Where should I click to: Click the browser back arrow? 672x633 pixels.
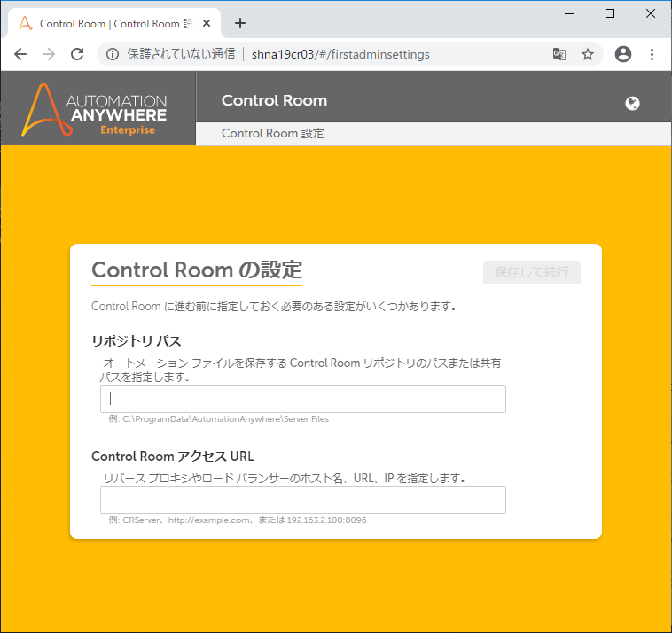click(20, 54)
